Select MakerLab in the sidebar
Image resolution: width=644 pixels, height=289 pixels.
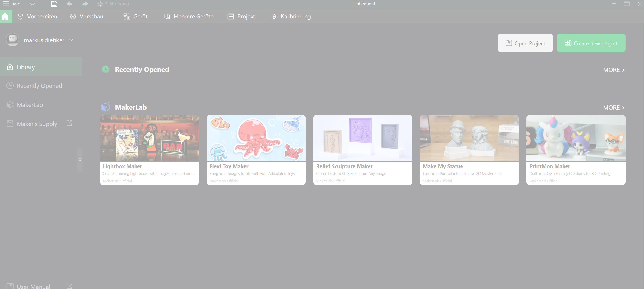(x=41, y=105)
